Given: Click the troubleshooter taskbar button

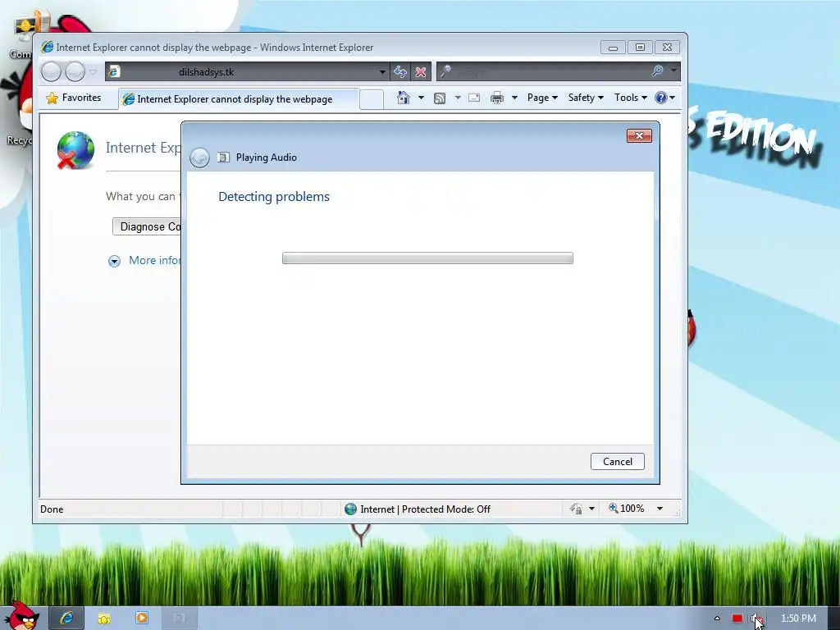Looking at the screenshot, I should click(179, 619).
